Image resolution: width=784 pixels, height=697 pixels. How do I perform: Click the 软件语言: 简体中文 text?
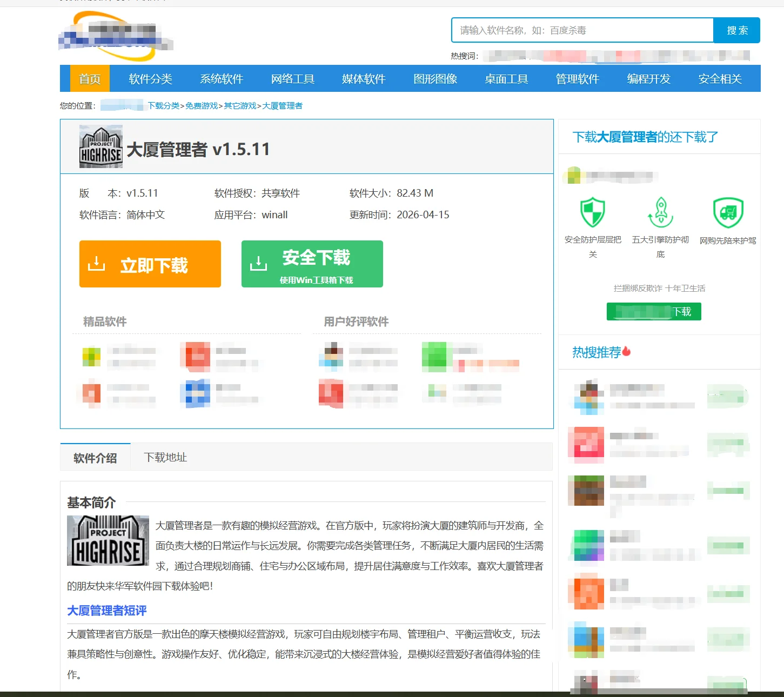[122, 215]
